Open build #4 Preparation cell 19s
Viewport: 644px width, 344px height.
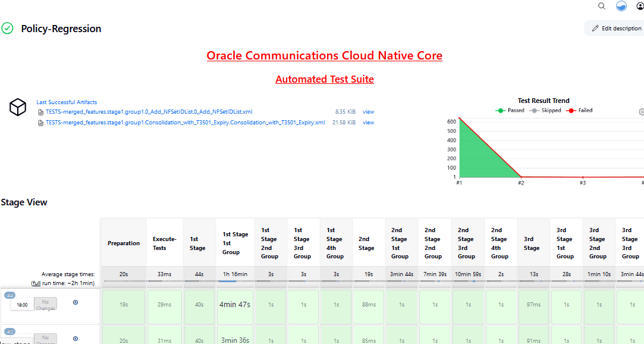[x=124, y=307]
